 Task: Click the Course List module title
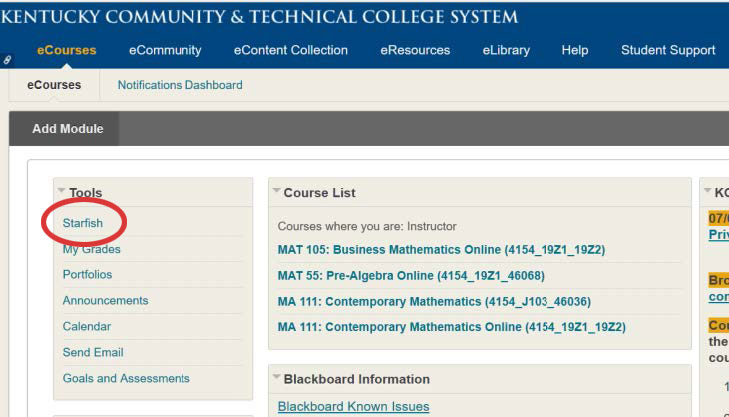tap(319, 192)
